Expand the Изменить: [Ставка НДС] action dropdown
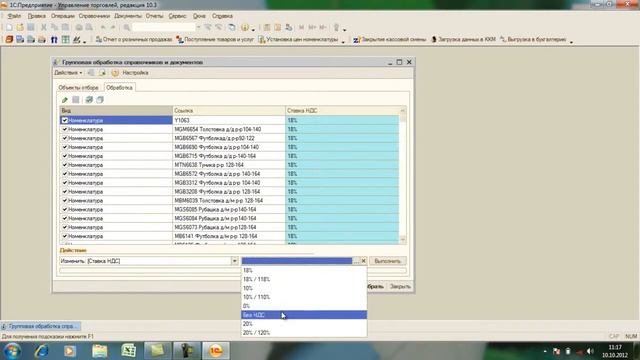This screenshot has width=640, height=360. (234, 261)
